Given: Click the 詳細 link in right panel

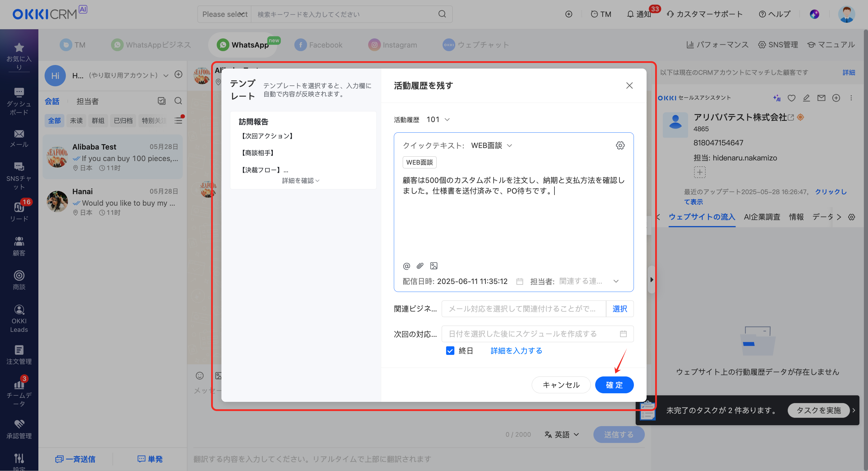Looking at the screenshot, I should (848, 72).
